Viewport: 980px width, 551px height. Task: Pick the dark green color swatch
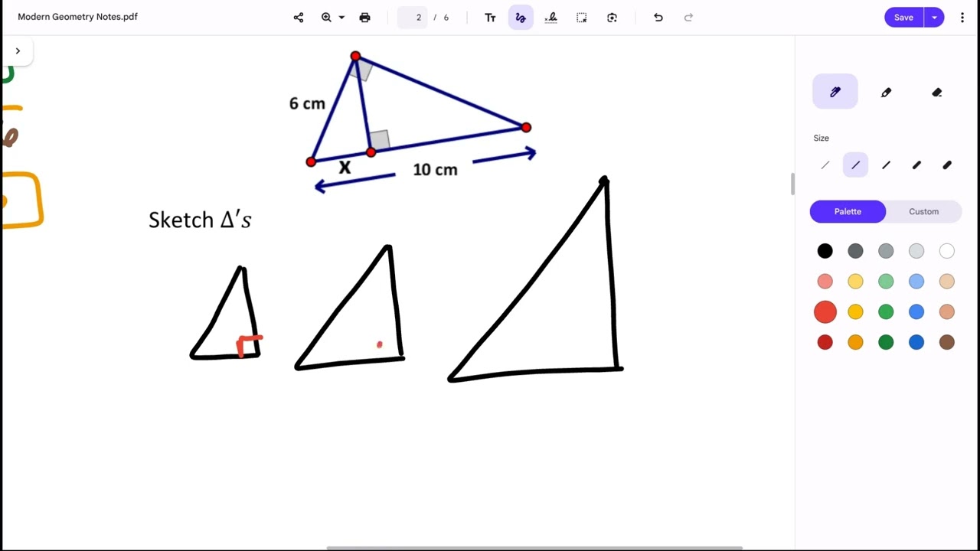coord(886,343)
